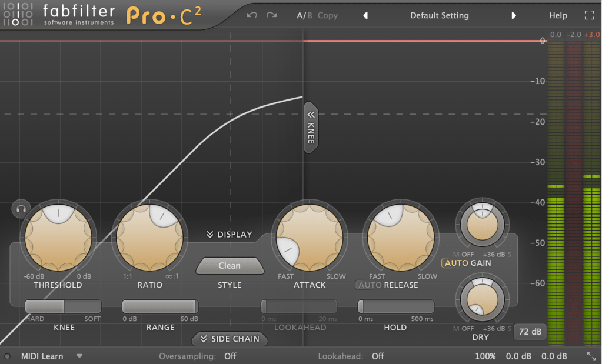Open the Default Setting preset menu
This screenshot has width=602, height=364.
click(x=439, y=16)
